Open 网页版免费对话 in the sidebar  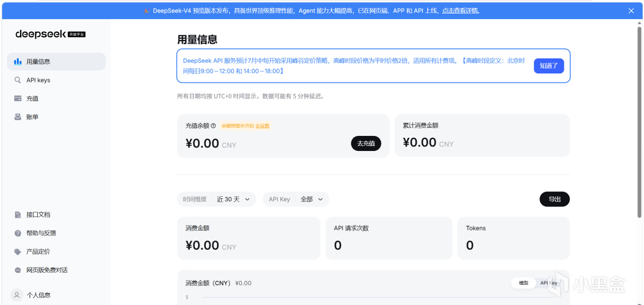pyautogui.click(x=56, y=270)
